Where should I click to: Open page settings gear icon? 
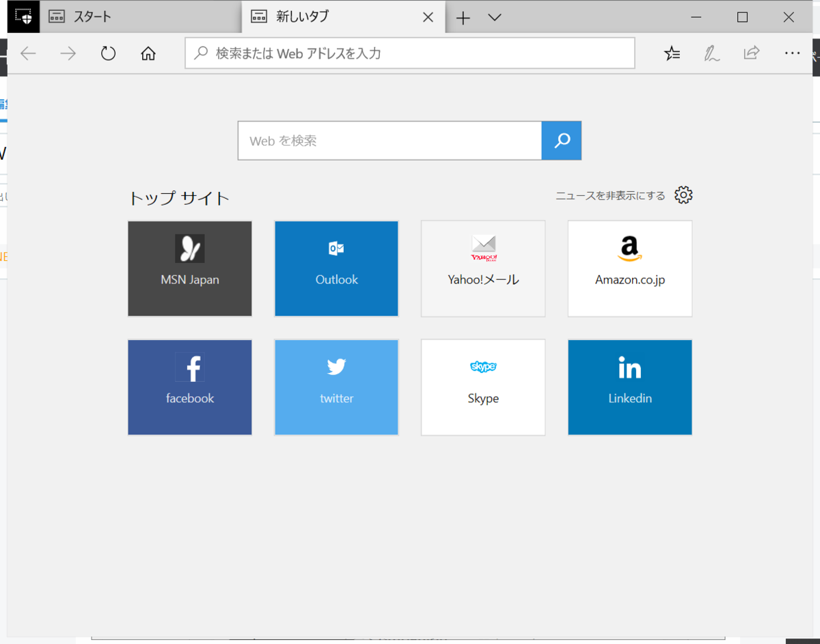pyautogui.click(x=683, y=195)
